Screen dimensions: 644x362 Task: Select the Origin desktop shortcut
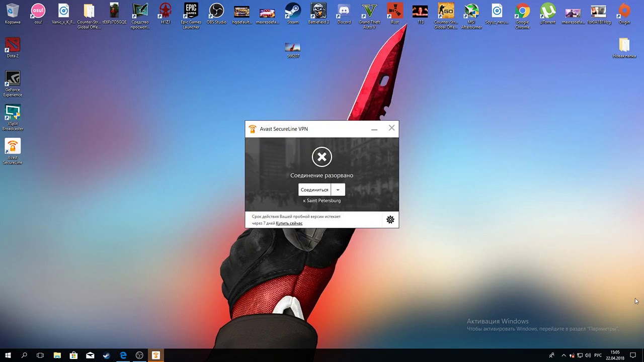[x=624, y=14]
